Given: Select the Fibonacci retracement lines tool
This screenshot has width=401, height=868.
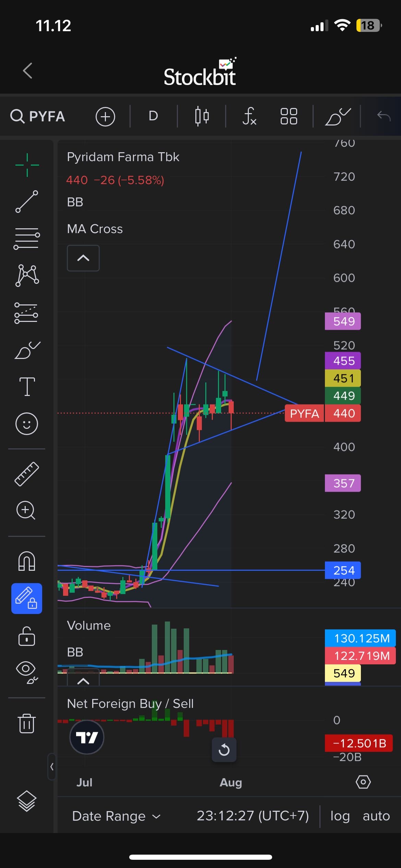Looking at the screenshot, I should click(x=27, y=239).
